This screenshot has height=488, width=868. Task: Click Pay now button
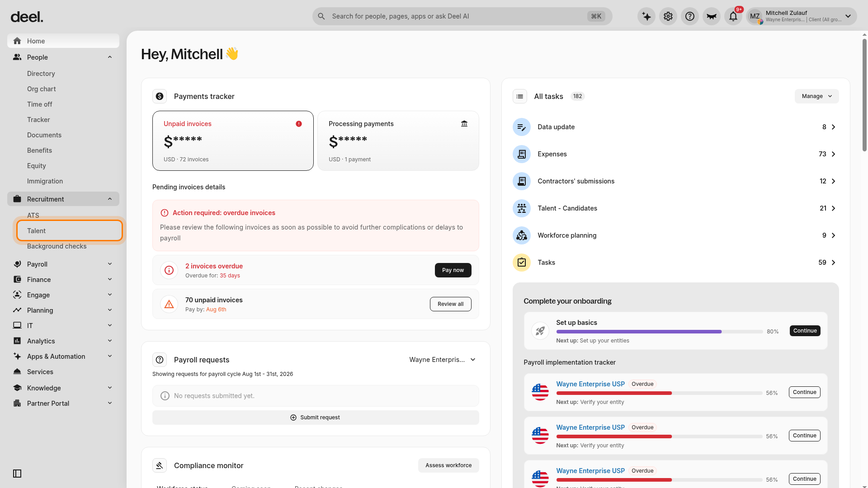tap(453, 270)
